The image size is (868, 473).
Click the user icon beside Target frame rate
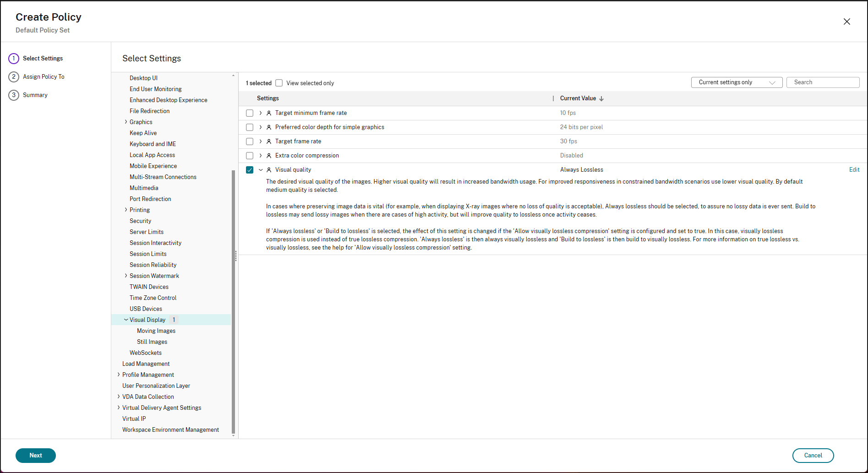point(269,141)
